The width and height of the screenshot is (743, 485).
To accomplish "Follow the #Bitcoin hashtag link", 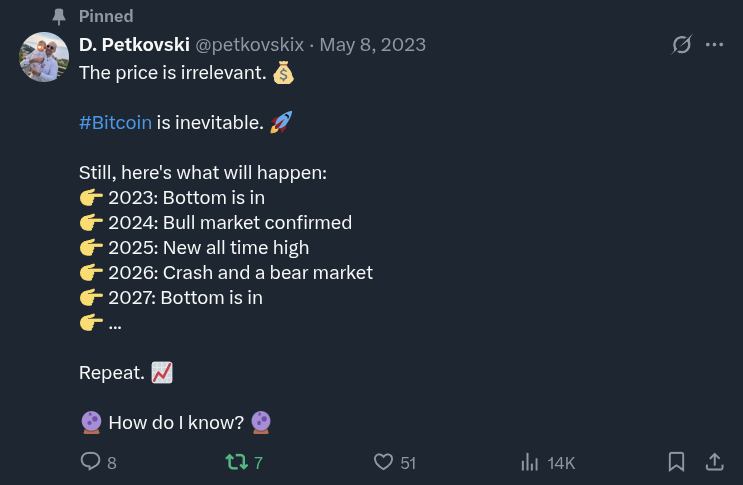I will pyautogui.click(x=115, y=122).
